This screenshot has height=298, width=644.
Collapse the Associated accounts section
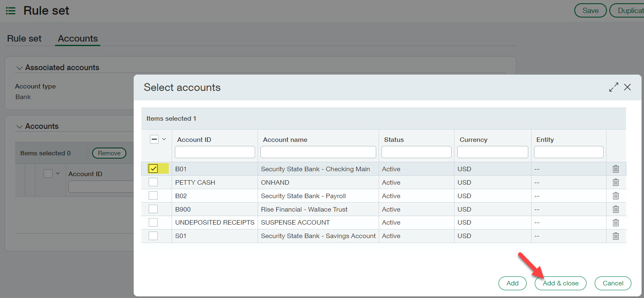[19, 68]
